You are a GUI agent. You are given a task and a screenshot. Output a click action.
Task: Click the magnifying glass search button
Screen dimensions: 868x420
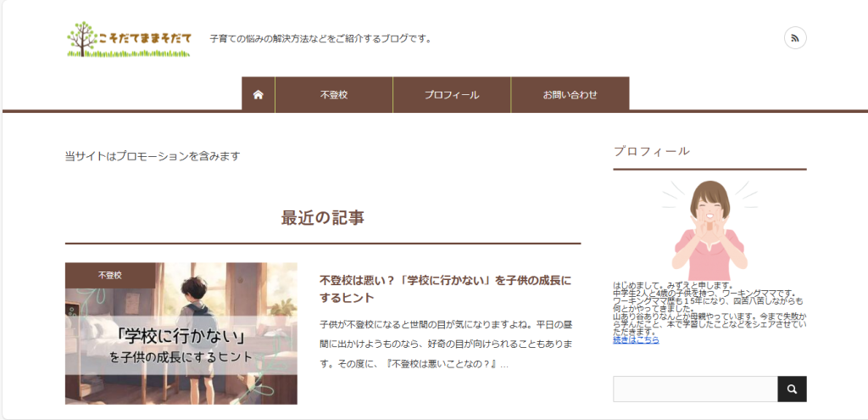(792, 389)
